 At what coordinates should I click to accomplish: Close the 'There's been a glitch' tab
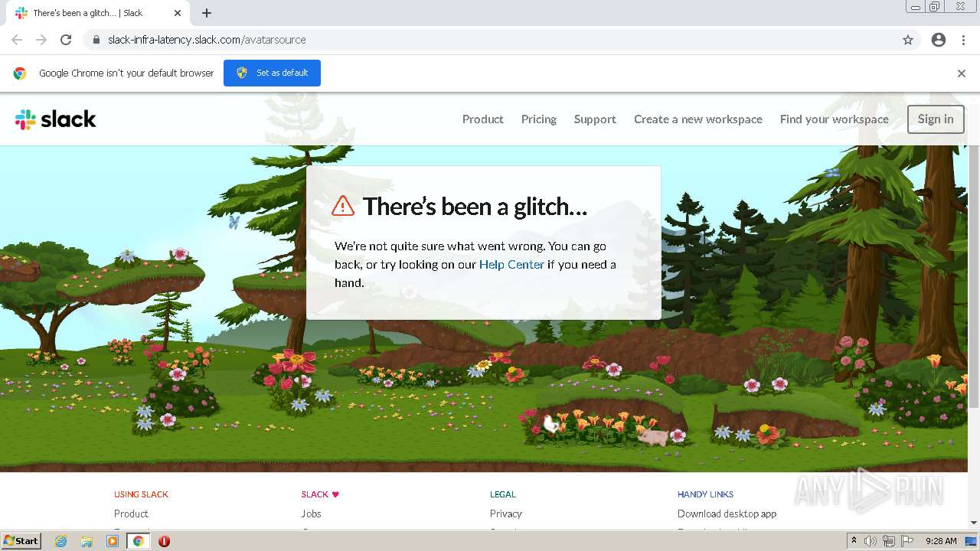(x=178, y=13)
